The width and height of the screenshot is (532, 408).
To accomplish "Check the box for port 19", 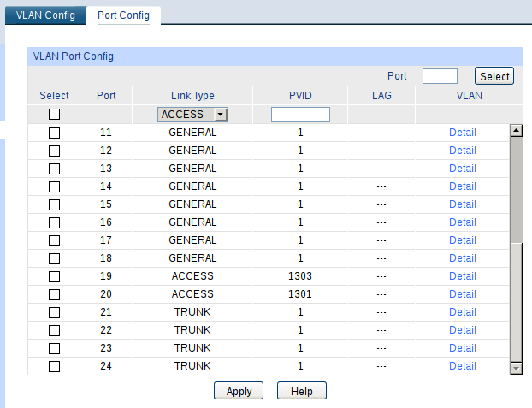I will 54,276.
